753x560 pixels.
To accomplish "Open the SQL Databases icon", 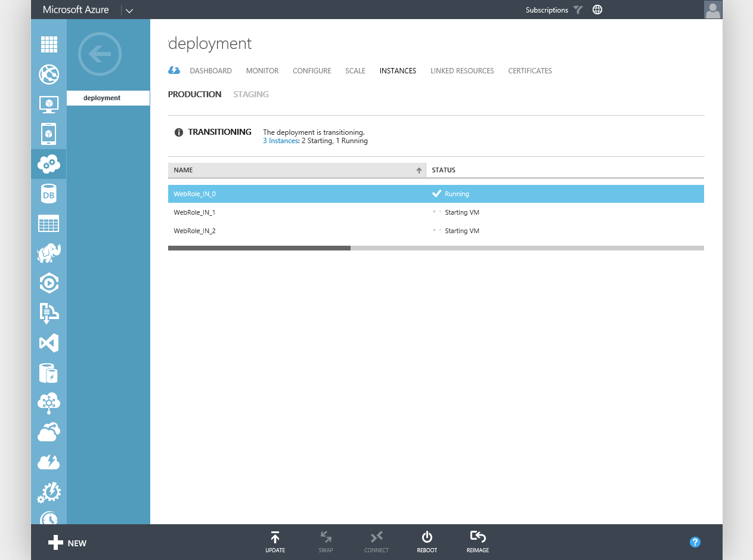I will tap(48, 194).
